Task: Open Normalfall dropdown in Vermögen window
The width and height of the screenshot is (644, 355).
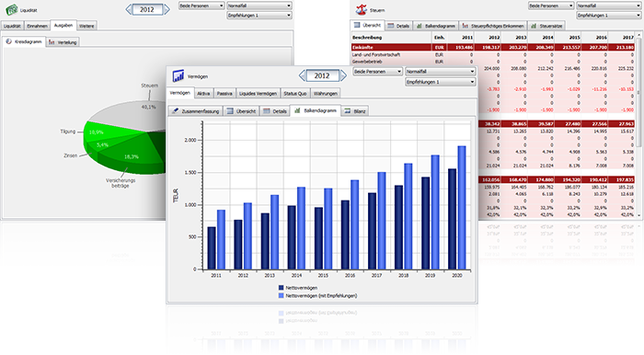Action: point(441,72)
